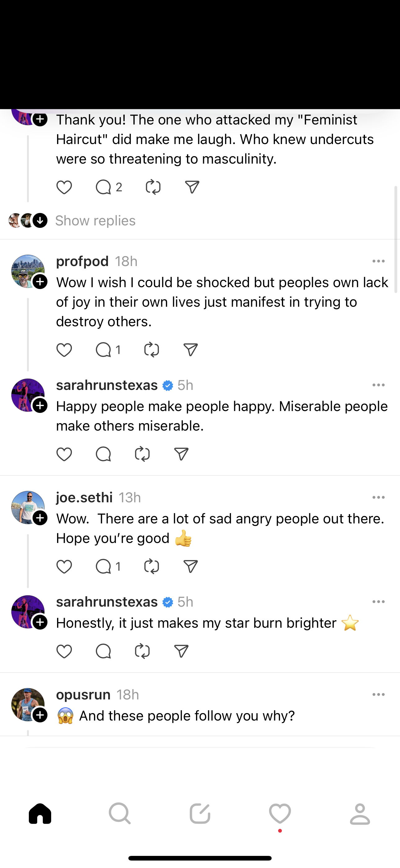Grab the vertical scrollbar on the right
Viewport: 400px width, 868px height.
[396, 239]
